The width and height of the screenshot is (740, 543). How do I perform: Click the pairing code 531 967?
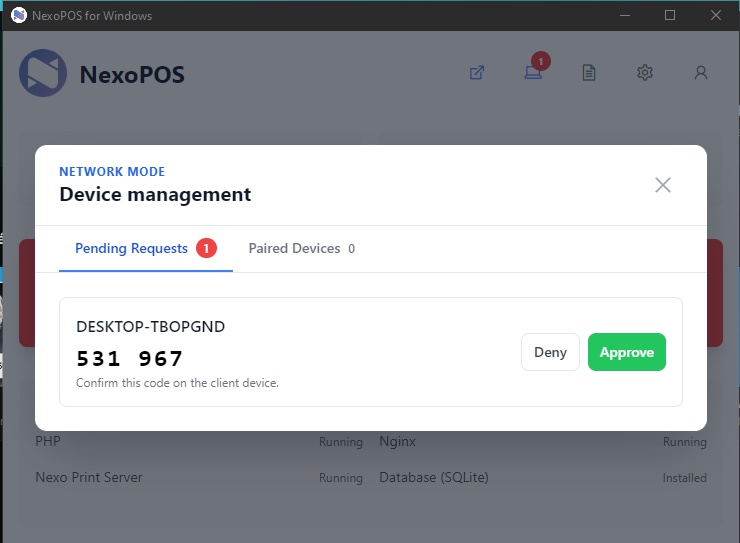129,359
